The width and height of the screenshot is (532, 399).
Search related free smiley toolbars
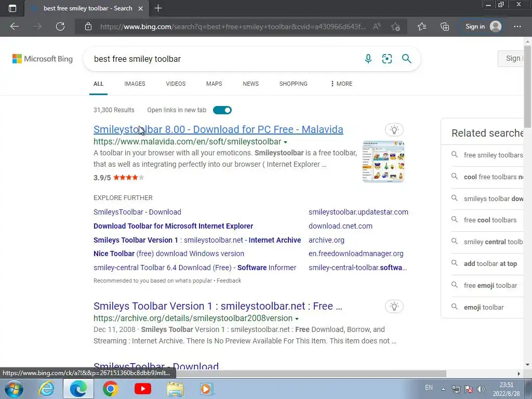(x=487, y=155)
